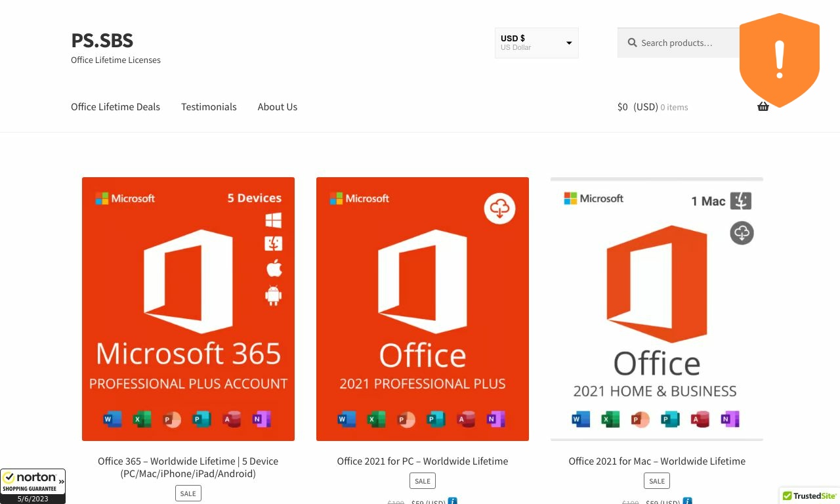The width and height of the screenshot is (840, 504).
Task: Click the orange shield warning icon
Action: (779, 60)
